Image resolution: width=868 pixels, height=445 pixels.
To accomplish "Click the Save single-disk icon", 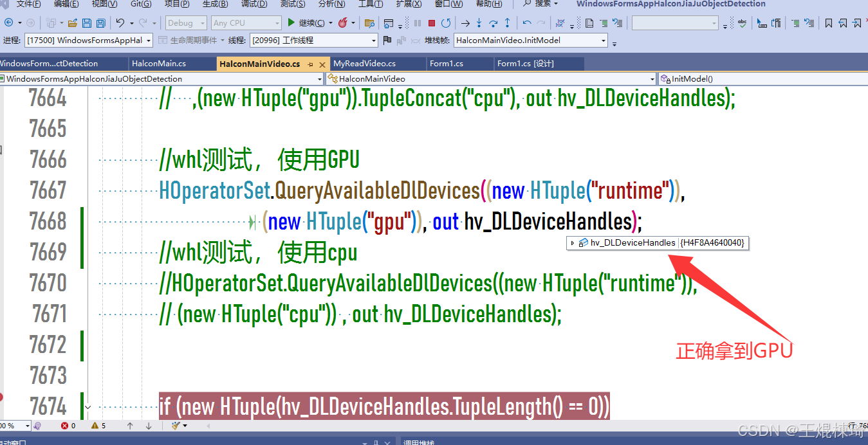I will [x=87, y=23].
